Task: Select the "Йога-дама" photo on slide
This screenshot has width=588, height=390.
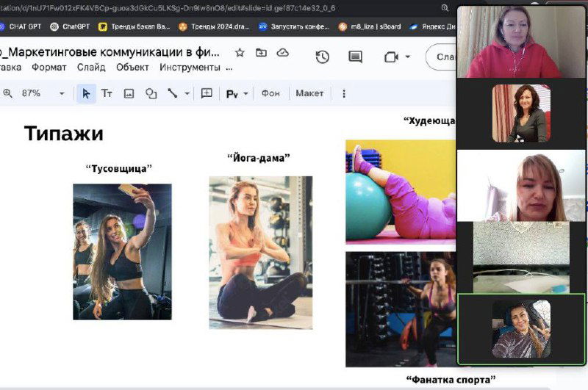Action: (260, 252)
